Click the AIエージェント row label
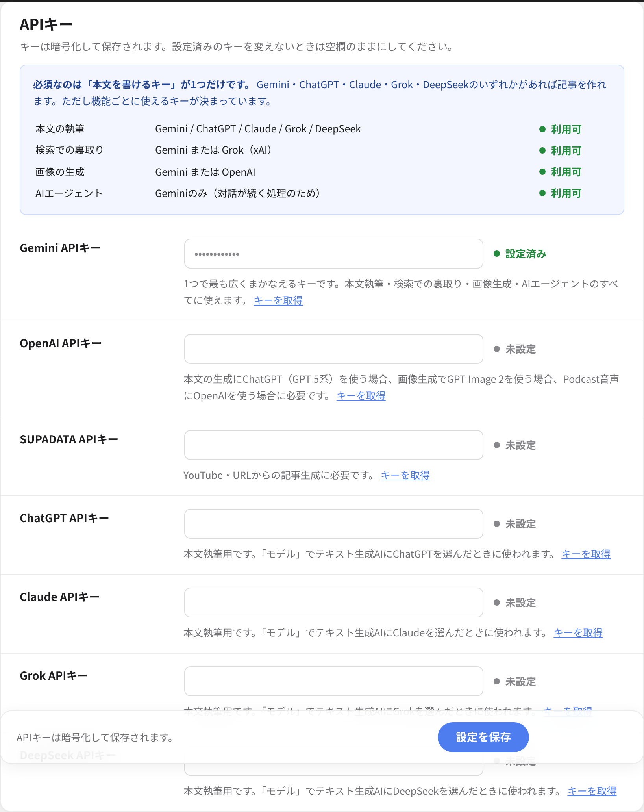 [x=69, y=193]
